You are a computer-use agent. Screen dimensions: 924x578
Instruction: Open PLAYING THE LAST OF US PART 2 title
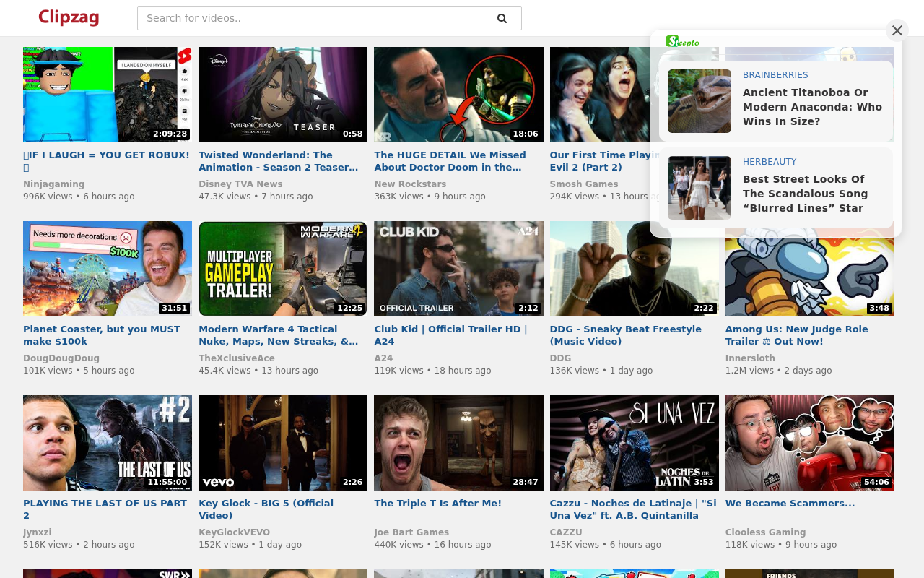(105, 509)
